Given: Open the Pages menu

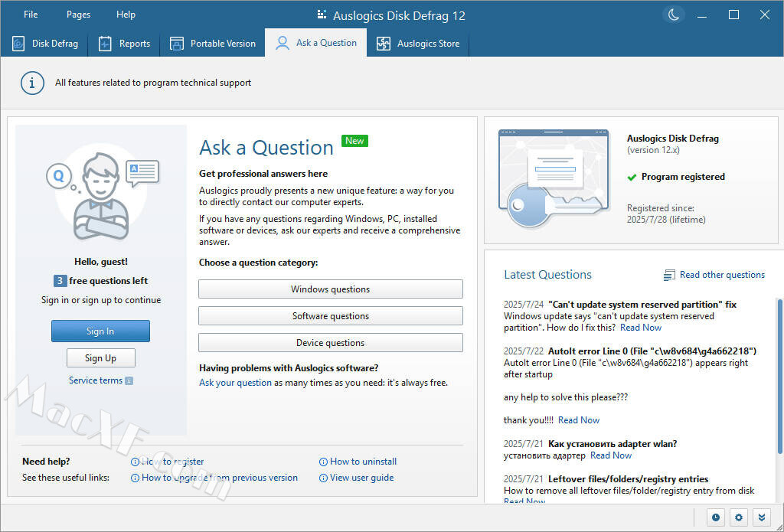Looking at the screenshot, I should tap(79, 15).
